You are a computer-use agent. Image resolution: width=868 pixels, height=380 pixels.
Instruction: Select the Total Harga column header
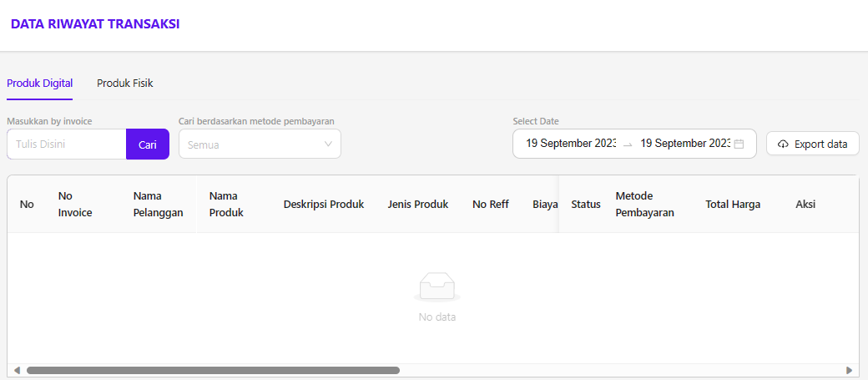tap(733, 205)
